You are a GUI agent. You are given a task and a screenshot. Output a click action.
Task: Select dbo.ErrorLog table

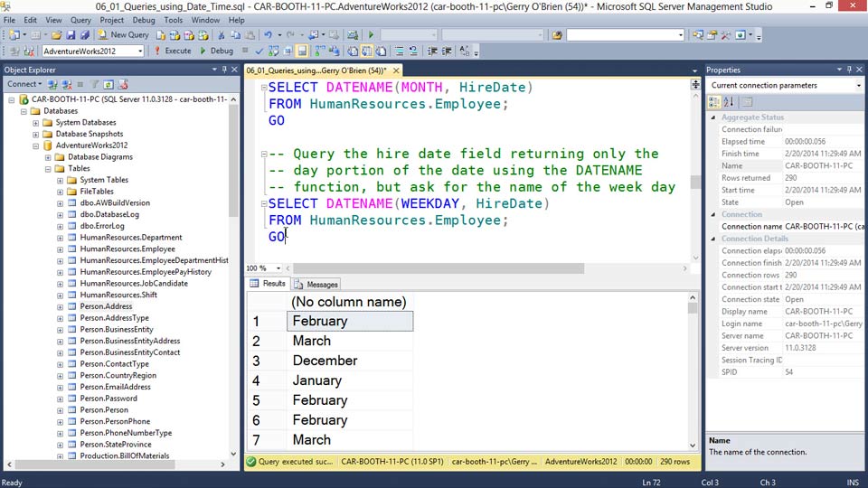tap(102, 226)
